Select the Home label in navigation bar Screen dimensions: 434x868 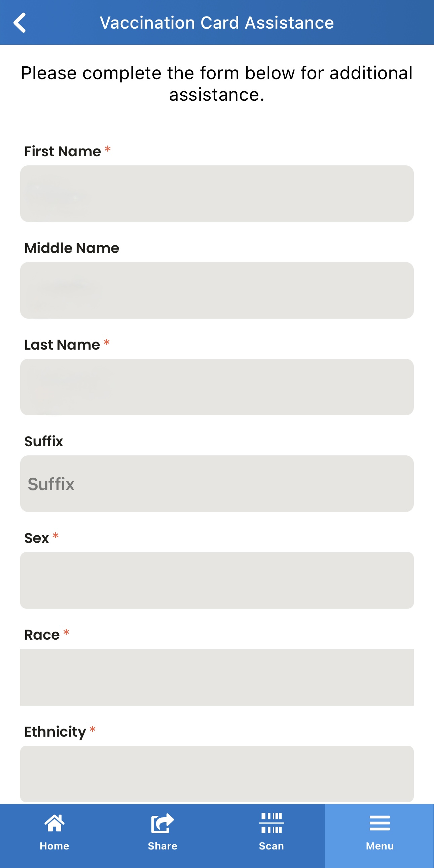coord(54,846)
